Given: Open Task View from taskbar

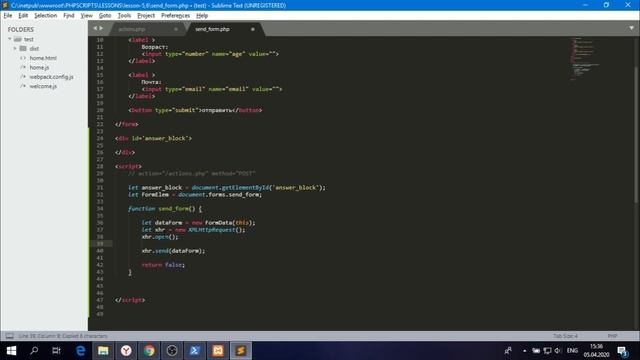Looking at the screenshot, I should pos(56,351).
